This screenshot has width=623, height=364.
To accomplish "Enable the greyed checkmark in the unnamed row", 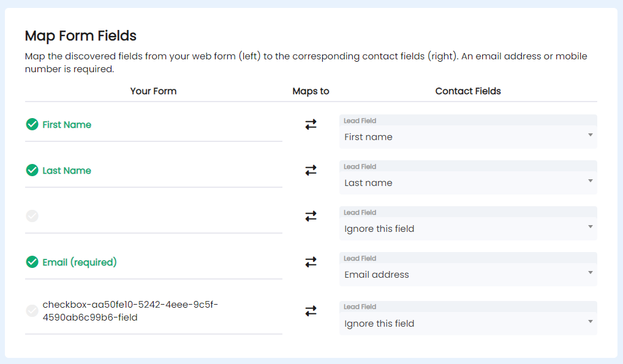I will 32,216.
